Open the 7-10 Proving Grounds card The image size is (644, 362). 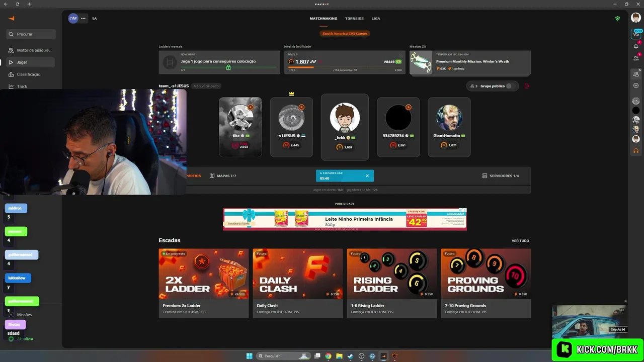tap(486, 283)
